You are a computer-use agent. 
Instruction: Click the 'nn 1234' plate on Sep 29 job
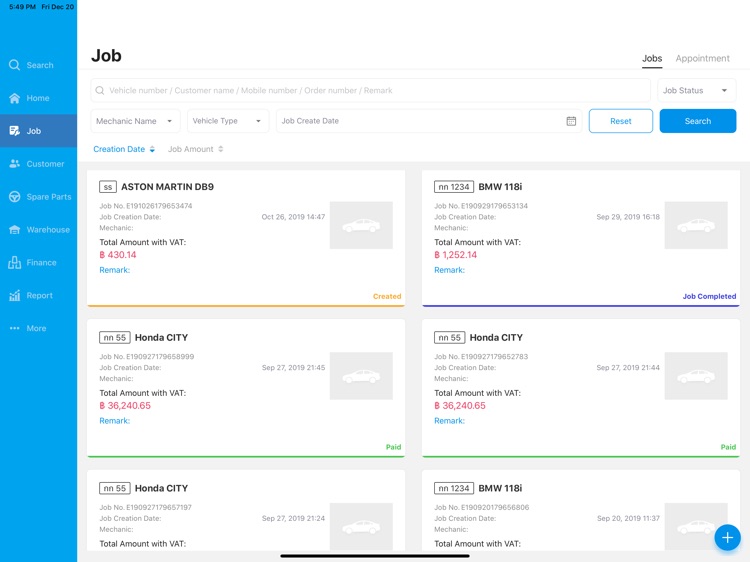click(x=453, y=187)
